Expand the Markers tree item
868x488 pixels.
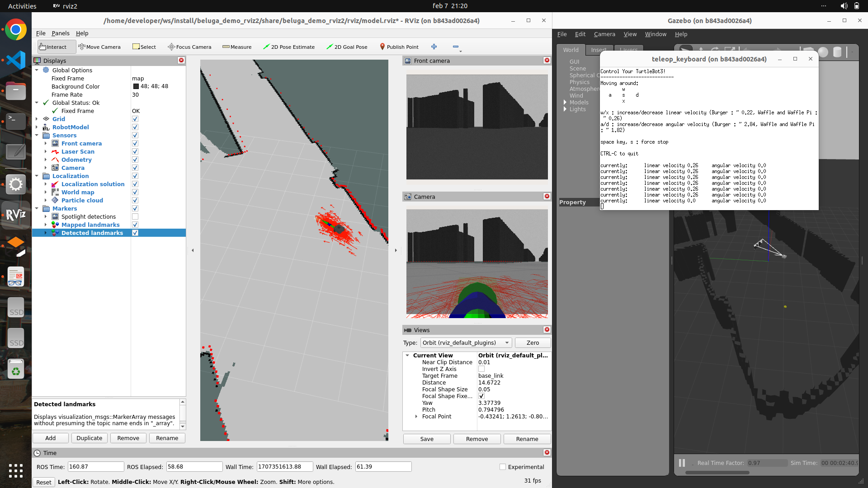point(37,208)
